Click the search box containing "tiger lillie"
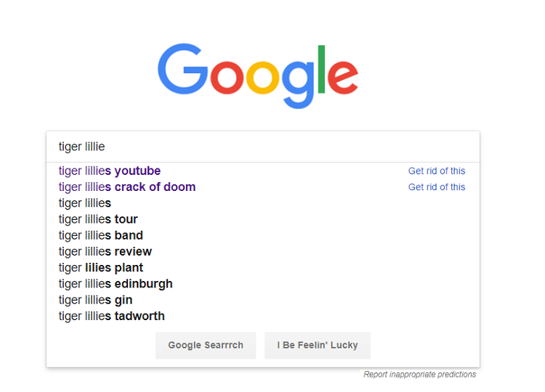 [x=262, y=147]
